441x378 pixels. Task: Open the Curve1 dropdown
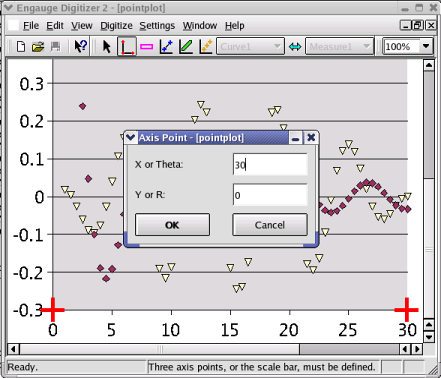[x=251, y=46]
